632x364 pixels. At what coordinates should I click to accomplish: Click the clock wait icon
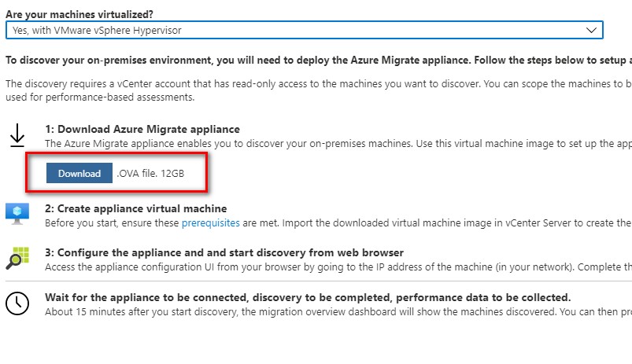tap(17, 303)
